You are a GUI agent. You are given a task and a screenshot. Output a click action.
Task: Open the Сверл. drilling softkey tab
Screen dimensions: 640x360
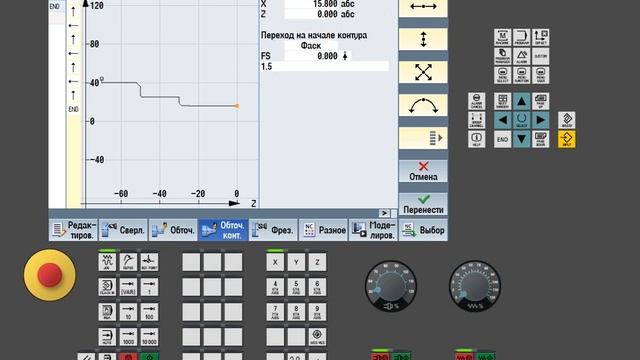point(123,230)
